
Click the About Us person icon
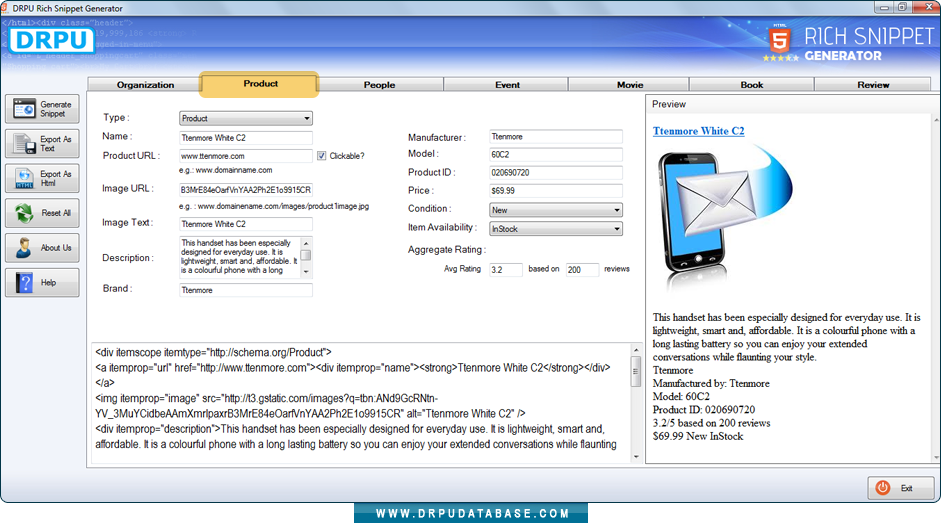click(24, 248)
